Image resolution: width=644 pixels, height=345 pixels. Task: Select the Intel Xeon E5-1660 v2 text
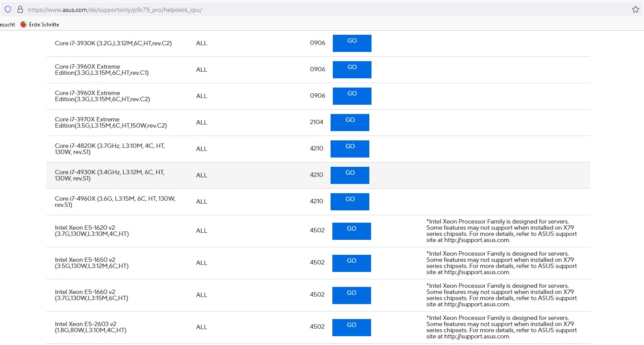[92, 295]
